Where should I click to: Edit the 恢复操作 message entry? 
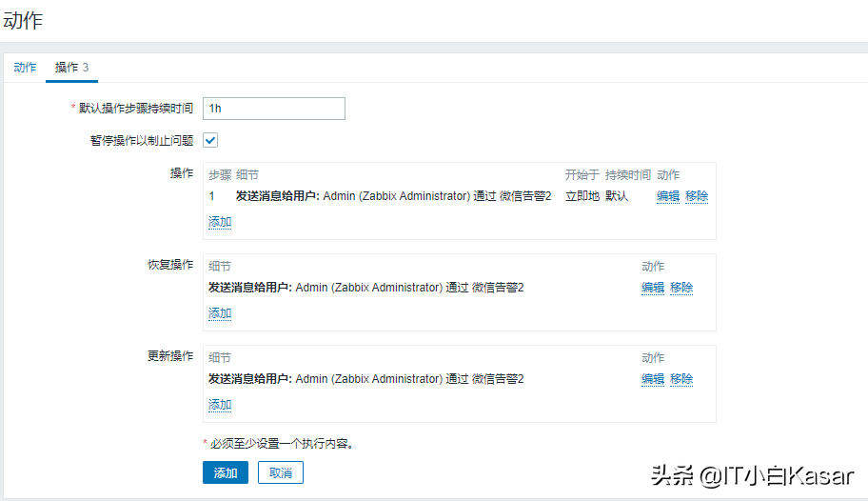click(x=653, y=288)
